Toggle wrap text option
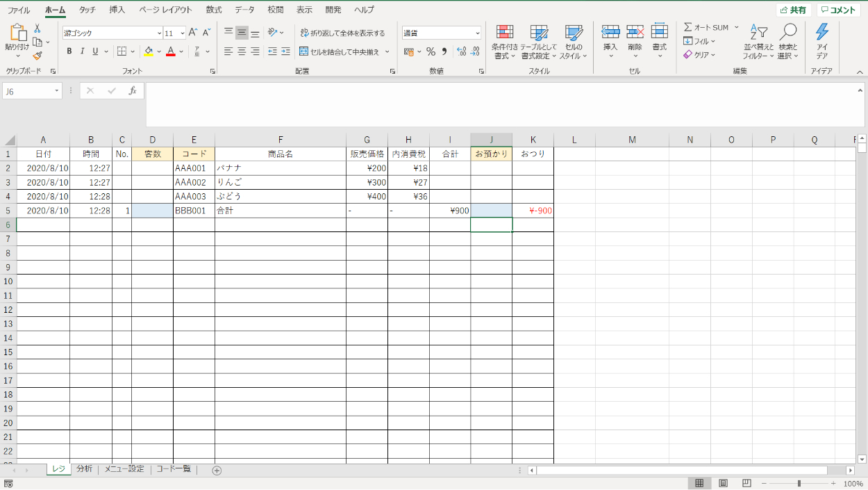Image resolution: width=868 pixels, height=490 pixels. 342,33
